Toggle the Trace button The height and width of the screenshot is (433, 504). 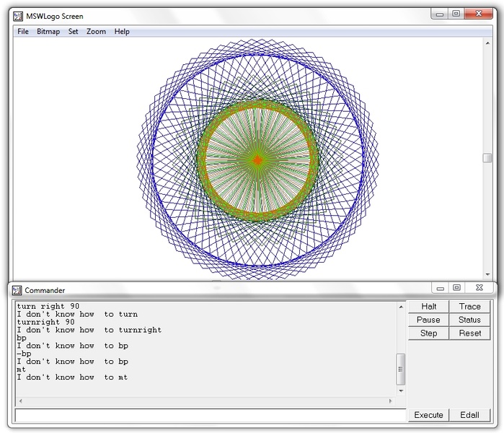(469, 307)
